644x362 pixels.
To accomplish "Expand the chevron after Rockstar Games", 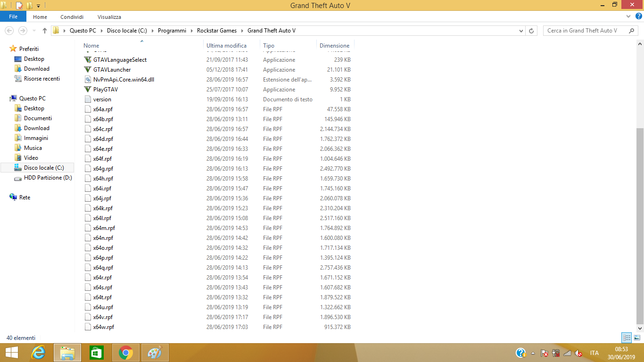I will 242,31.
